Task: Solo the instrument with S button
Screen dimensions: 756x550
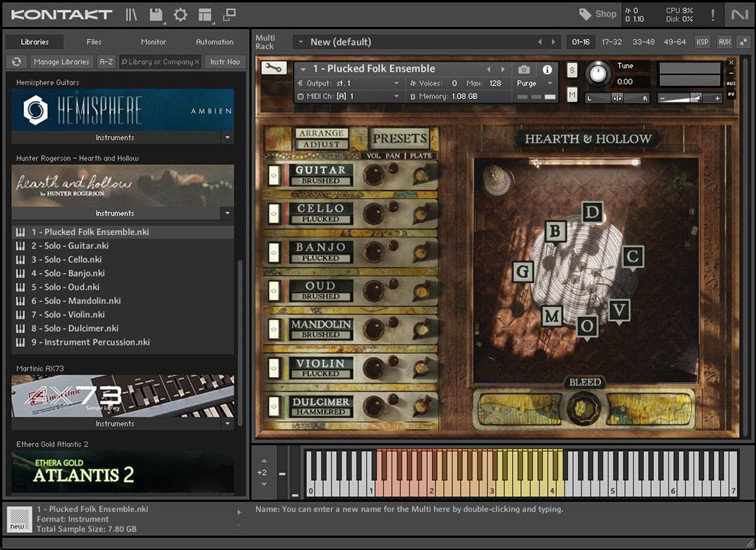Action: (572, 70)
